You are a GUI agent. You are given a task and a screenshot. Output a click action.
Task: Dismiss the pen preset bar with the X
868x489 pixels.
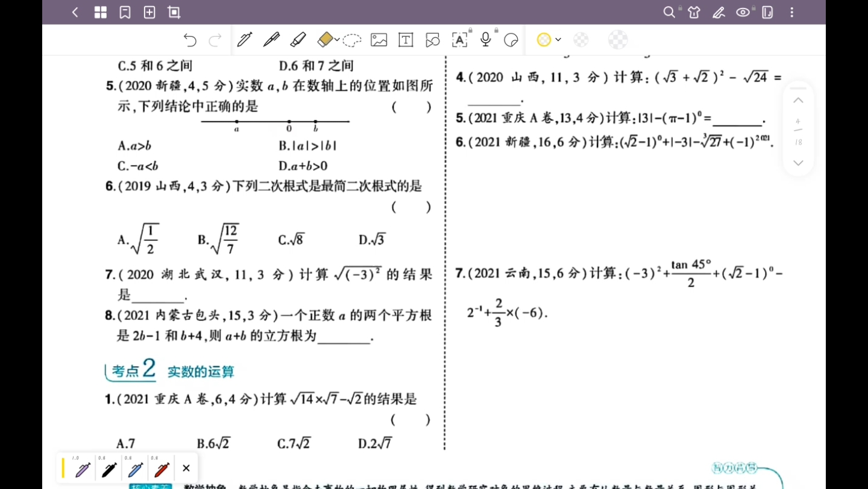(186, 468)
